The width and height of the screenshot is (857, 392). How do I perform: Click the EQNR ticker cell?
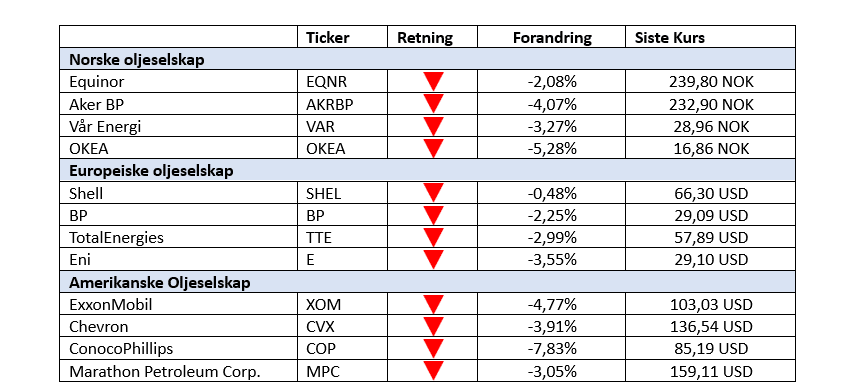click(x=342, y=81)
